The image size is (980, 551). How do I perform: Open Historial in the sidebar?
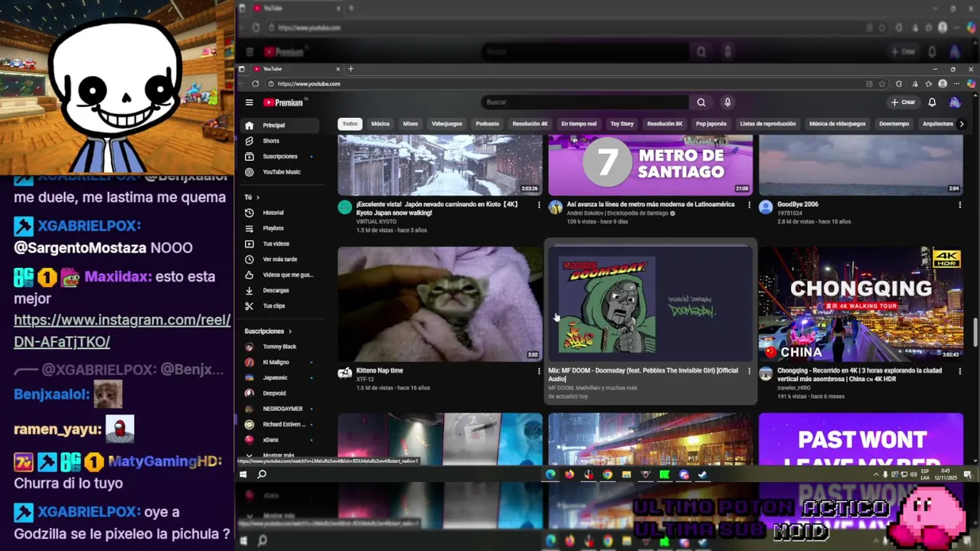click(x=281, y=213)
